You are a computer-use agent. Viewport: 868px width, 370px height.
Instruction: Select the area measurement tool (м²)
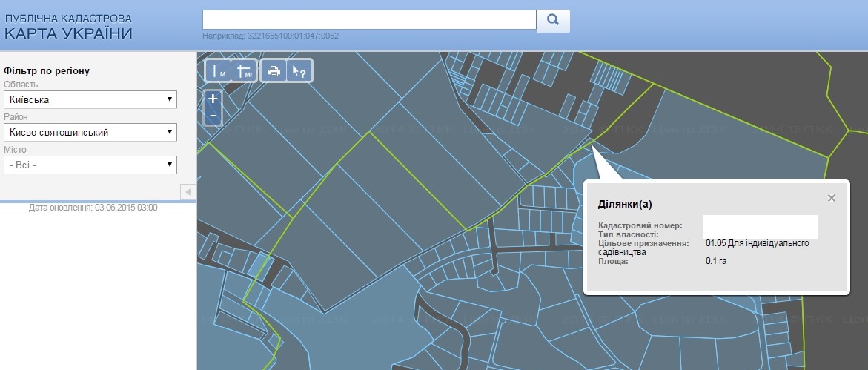(244, 71)
